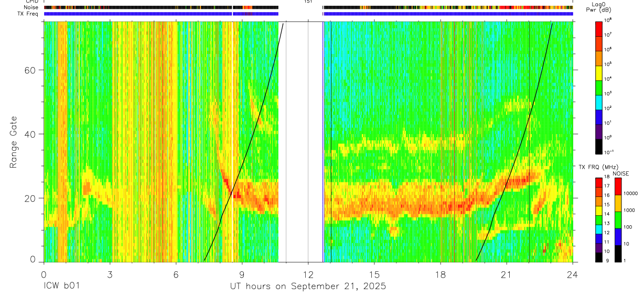Image resolution: width=644 pixels, height=297 pixels.
Task: Click the blue segment of NOISE colorbar
Action: click(x=618, y=237)
